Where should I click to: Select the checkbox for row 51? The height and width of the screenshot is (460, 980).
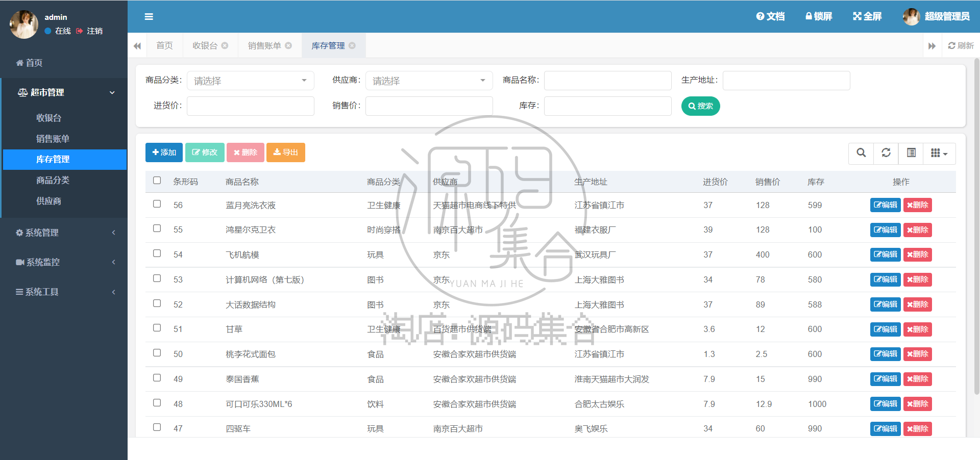point(157,328)
